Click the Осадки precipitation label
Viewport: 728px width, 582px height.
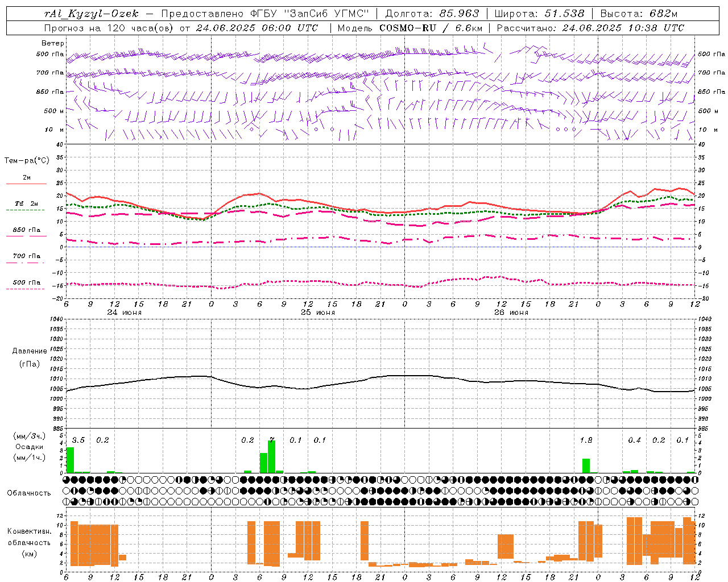(x=29, y=447)
